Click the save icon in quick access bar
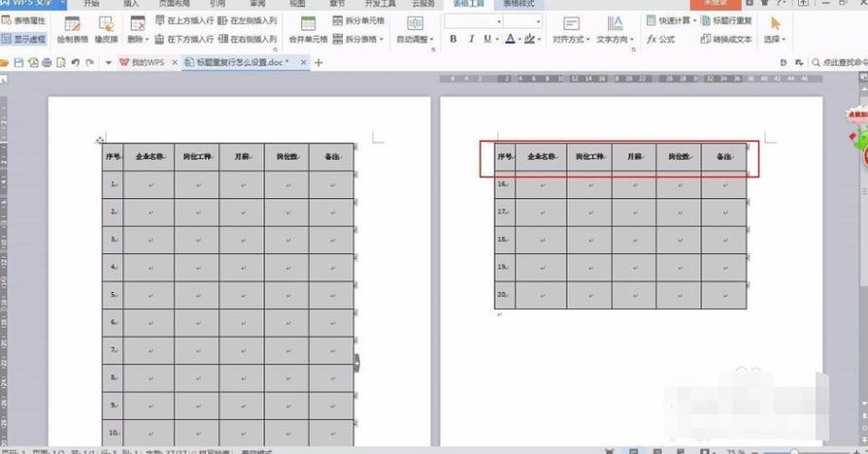The height and width of the screenshot is (454, 868). (18, 62)
